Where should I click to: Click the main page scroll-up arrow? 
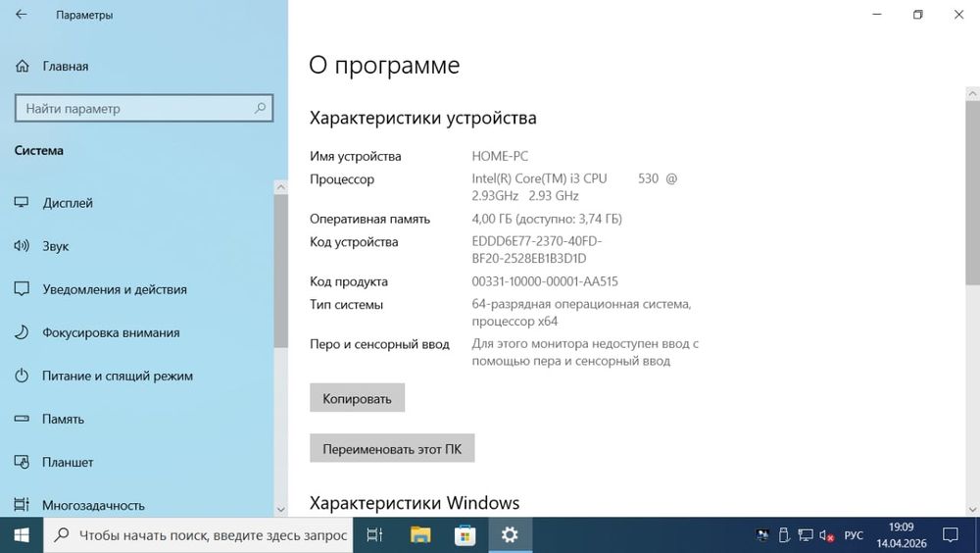coord(972,94)
